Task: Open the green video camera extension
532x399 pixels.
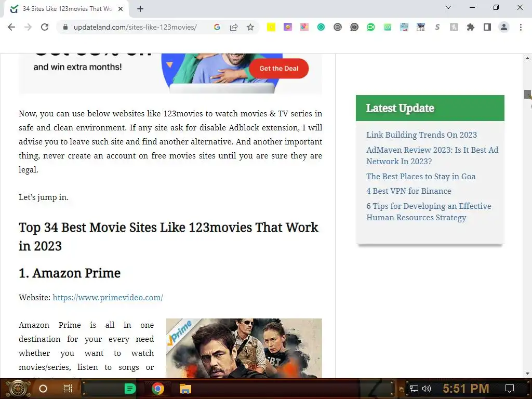Action: coord(371,27)
